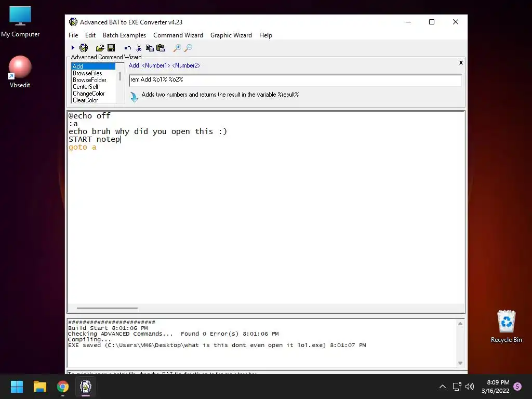Click the 'EXE saved' line in build log

coord(217,345)
